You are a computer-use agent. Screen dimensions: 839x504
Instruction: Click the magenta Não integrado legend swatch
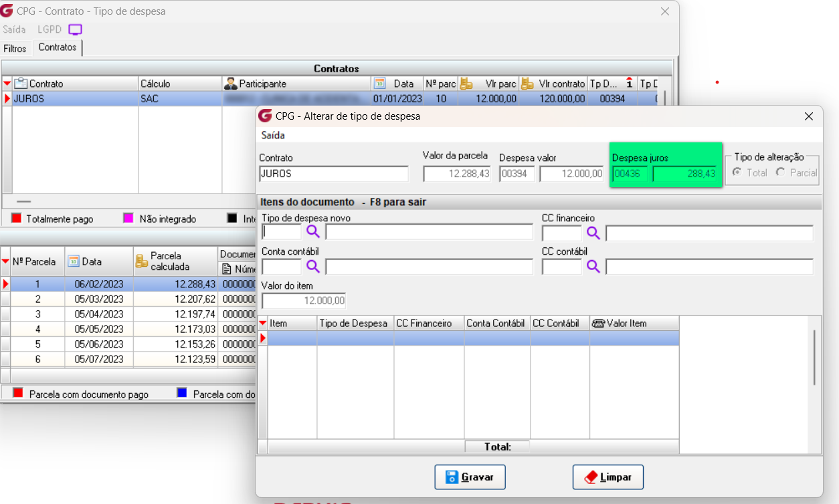[x=129, y=218]
